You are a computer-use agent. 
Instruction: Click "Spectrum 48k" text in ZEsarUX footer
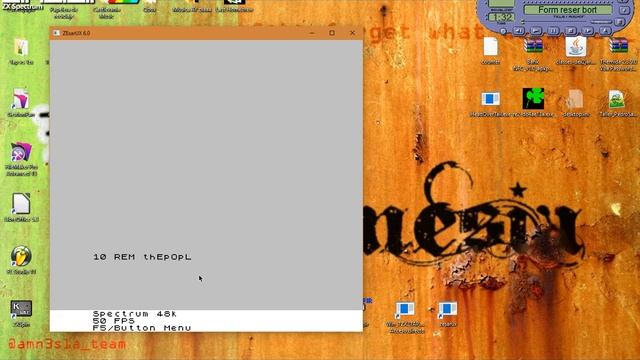(x=135, y=314)
